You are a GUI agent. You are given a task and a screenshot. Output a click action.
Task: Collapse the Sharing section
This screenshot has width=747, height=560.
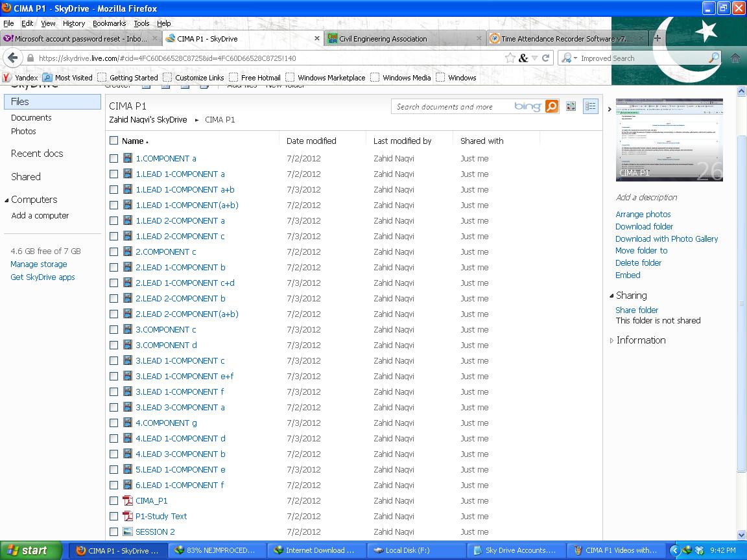click(611, 296)
